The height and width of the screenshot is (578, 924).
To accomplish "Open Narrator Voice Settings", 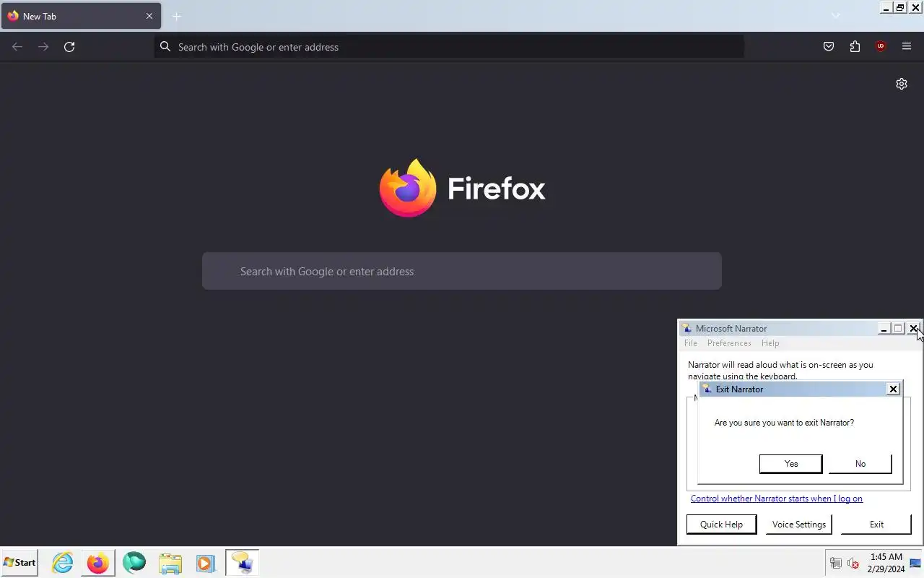I will 798,525.
